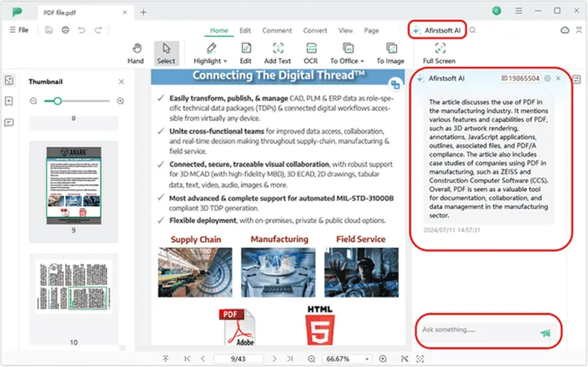This screenshot has height=367, width=588.
Task: Select the Hand tool
Action: pyautogui.click(x=136, y=53)
